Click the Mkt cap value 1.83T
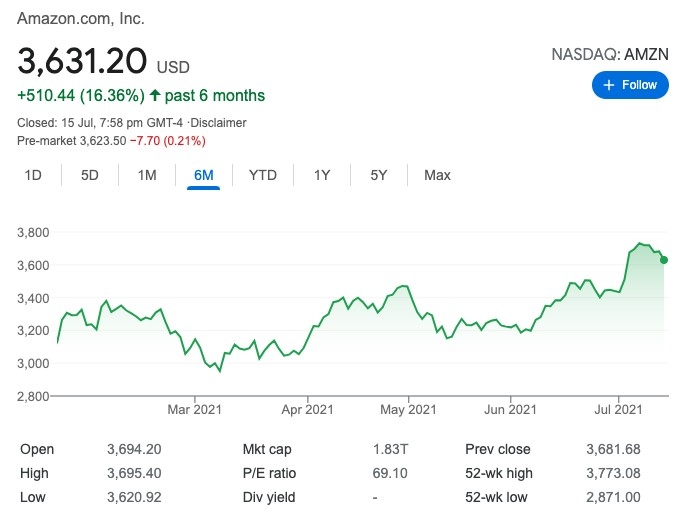This screenshot has height=523, width=688. [x=390, y=449]
